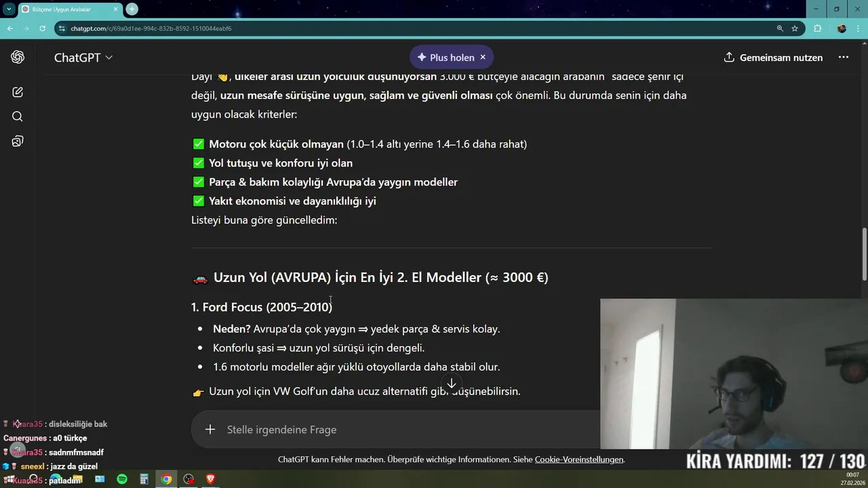Select the chatgpt.com URL address bar
The height and width of the screenshot is (488, 868).
click(151, 28)
